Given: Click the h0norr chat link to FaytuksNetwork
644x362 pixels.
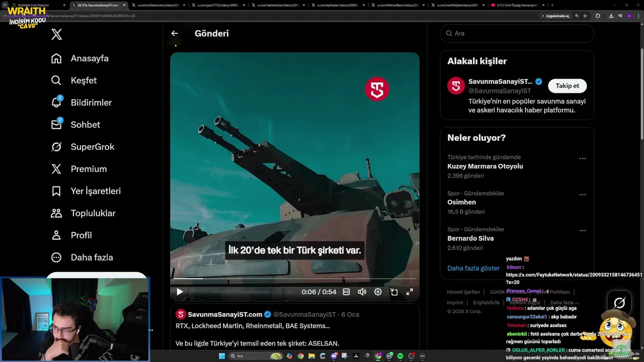Looking at the screenshot, I should (x=574, y=279).
